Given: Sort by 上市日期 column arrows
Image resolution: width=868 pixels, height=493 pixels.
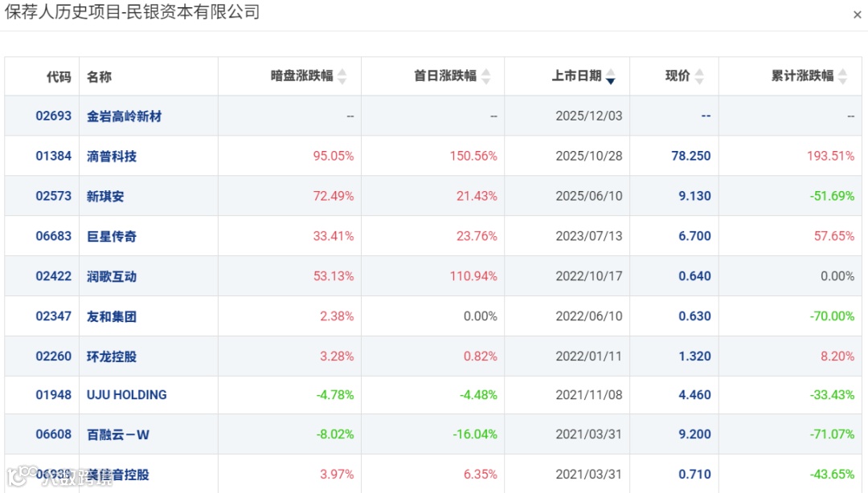Looking at the screenshot, I should [x=611, y=76].
